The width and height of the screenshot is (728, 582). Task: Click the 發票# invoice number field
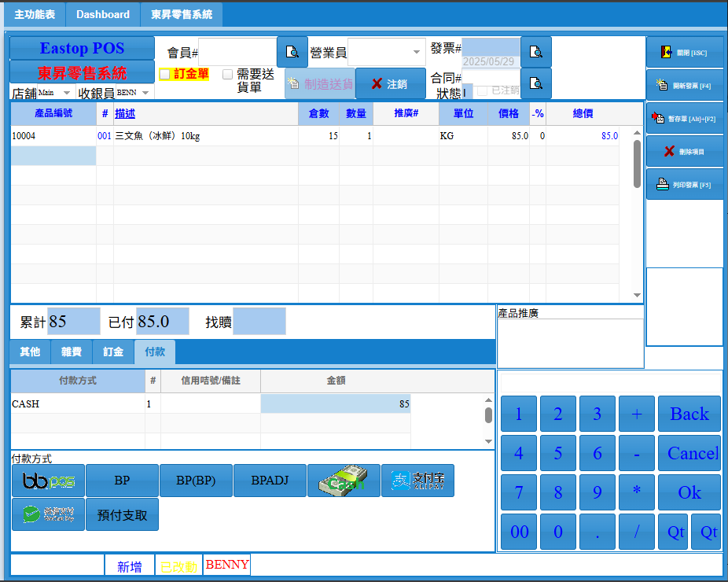[491, 47]
